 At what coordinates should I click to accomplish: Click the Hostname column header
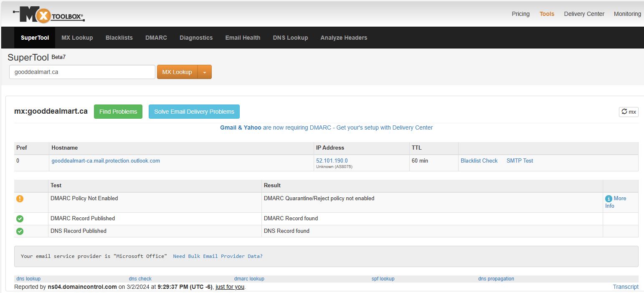(x=64, y=148)
